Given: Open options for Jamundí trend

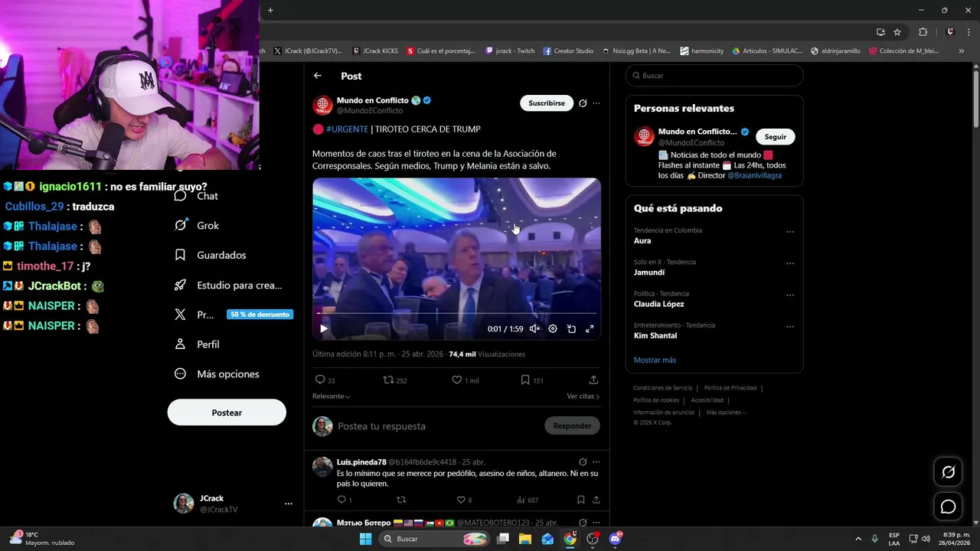Looking at the screenshot, I should 790,263.
